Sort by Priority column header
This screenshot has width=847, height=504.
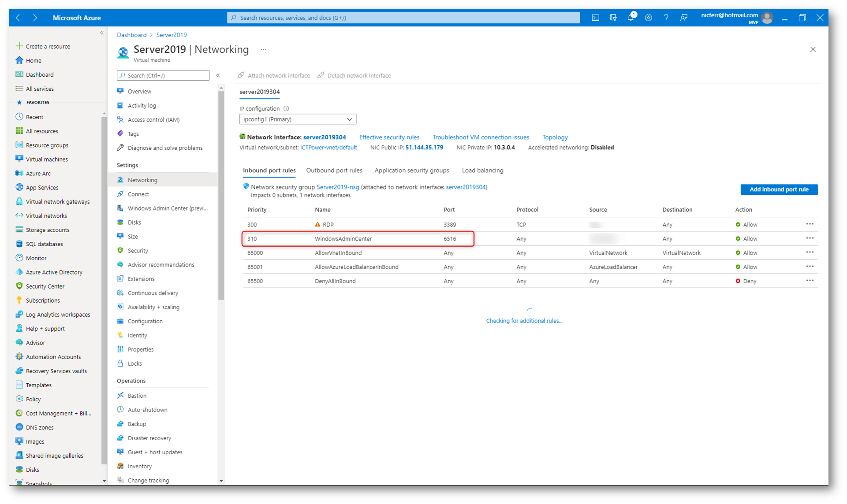pyautogui.click(x=257, y=210)
